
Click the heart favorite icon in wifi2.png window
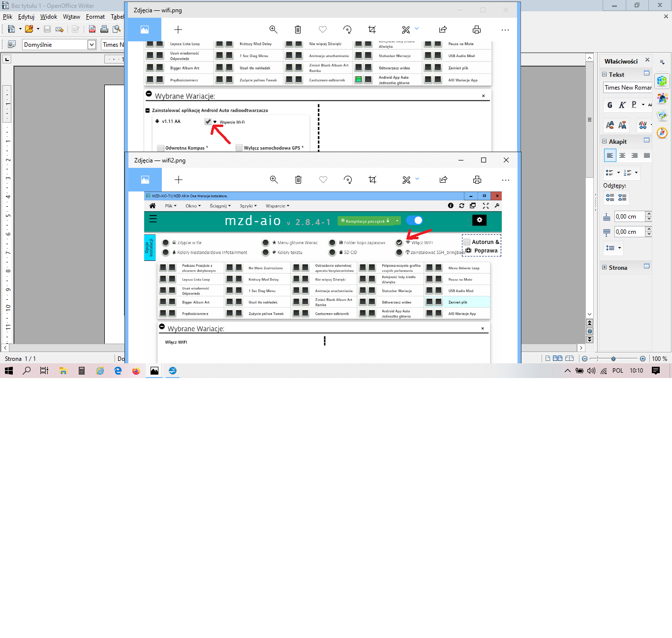323,180
